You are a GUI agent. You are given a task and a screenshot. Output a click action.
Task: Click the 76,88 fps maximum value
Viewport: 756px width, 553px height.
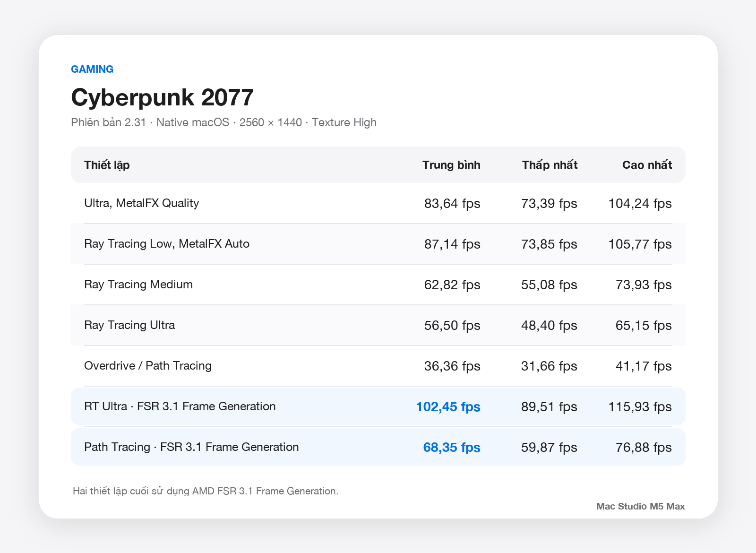point(644,447)
